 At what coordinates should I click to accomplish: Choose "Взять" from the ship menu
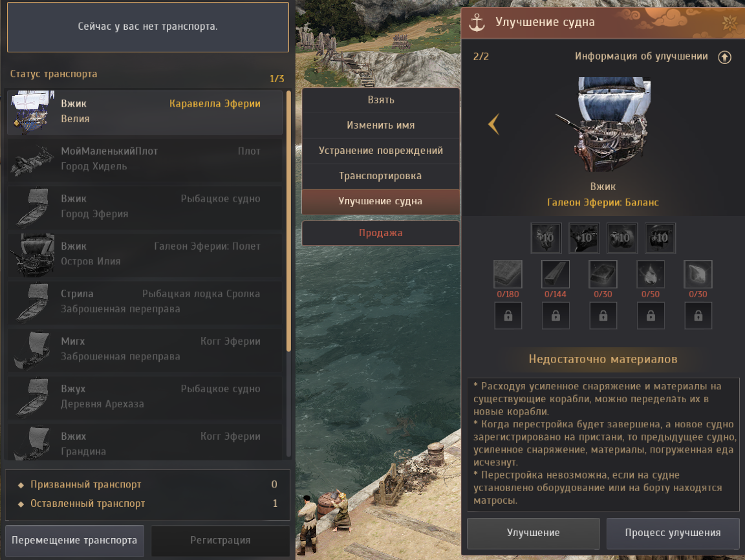[x=380, y=100]
